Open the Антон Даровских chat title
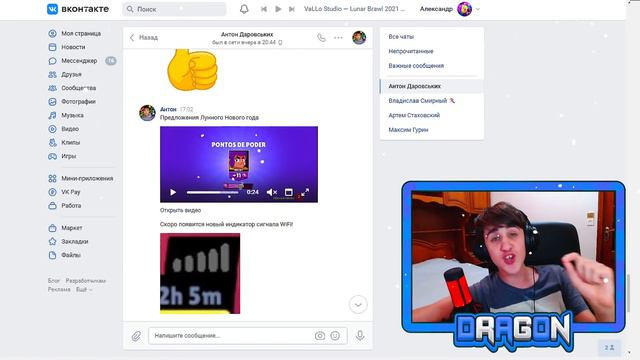The height and width of the screenshot is (360, 640). (x=247, y=34)
